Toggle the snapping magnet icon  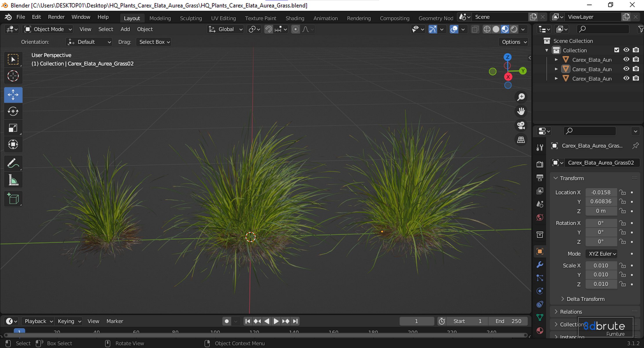point(269,29)
